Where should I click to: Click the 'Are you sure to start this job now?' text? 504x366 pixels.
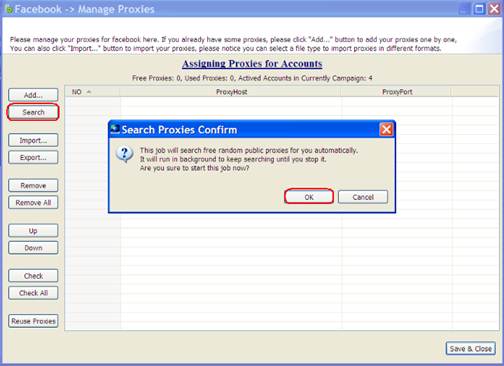[194, 168]
